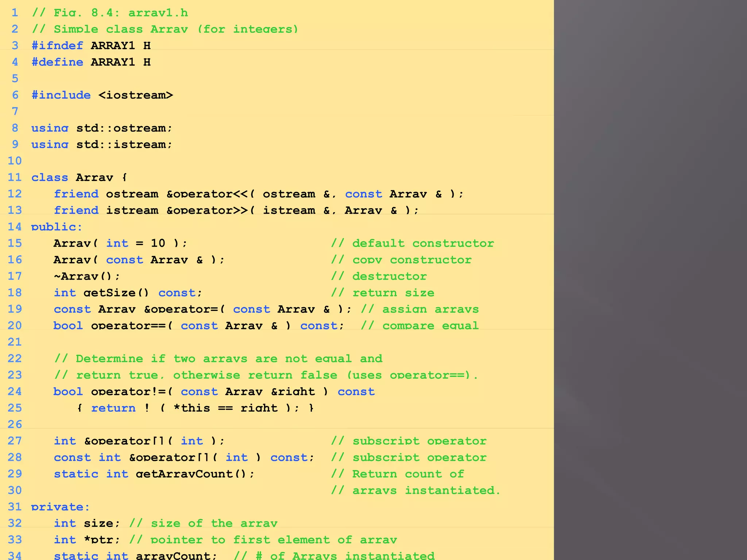
Task: Click the '// size of the array' comment
Action: click(203, 523)
